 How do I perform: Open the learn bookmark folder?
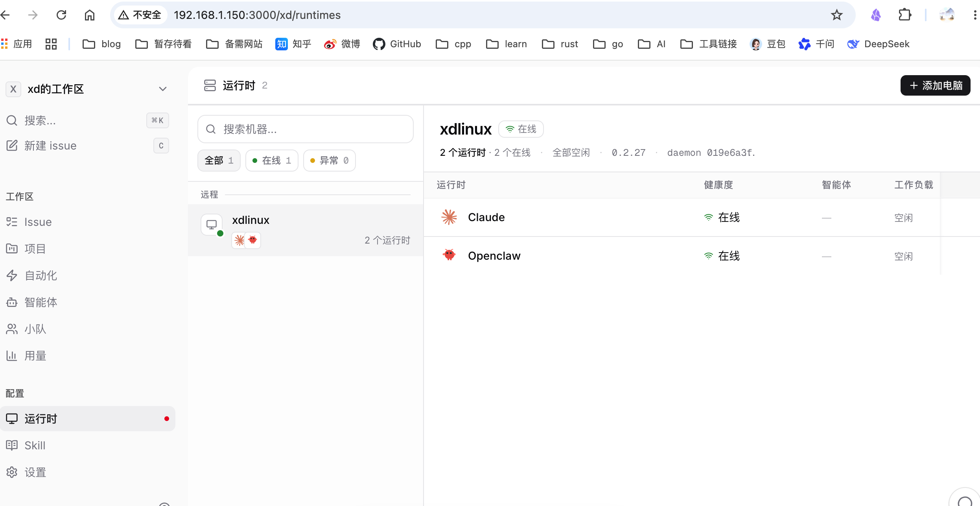point(506,44)
